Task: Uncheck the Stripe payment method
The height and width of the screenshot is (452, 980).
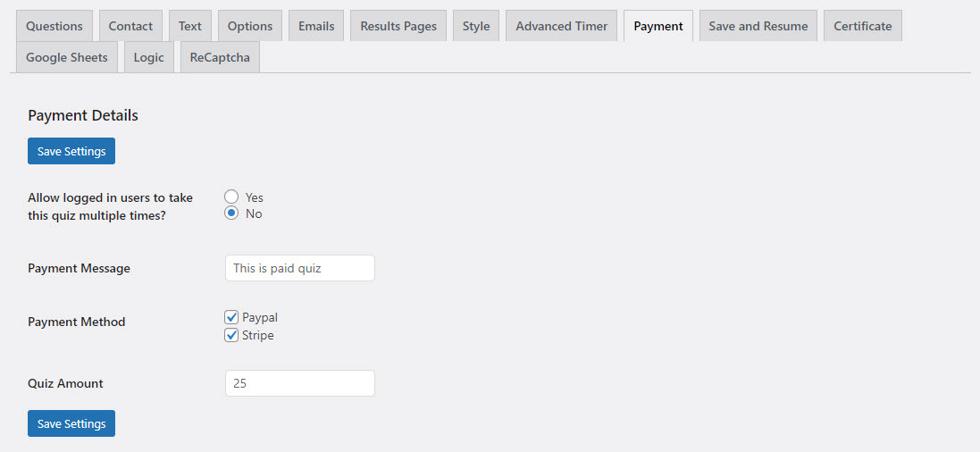Action: tap(232, 335)
